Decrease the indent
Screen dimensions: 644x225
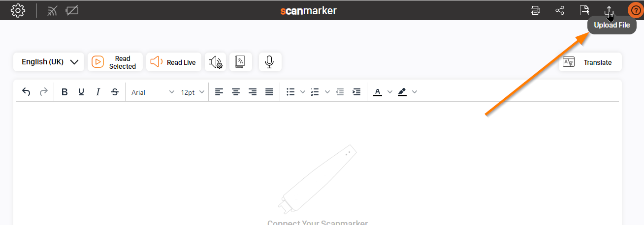click(x=340, y=92)
